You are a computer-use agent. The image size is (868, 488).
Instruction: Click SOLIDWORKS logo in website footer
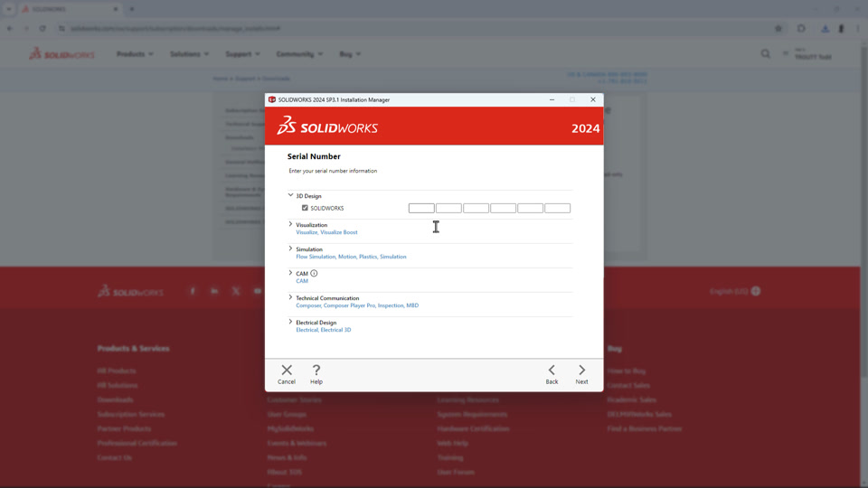(130, 291)
